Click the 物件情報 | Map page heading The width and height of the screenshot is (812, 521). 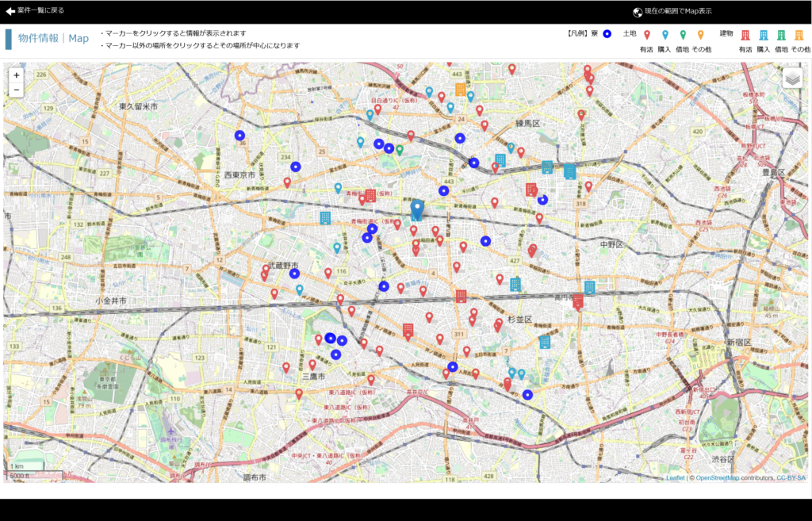pyautogui.click(x=53, y=38)
